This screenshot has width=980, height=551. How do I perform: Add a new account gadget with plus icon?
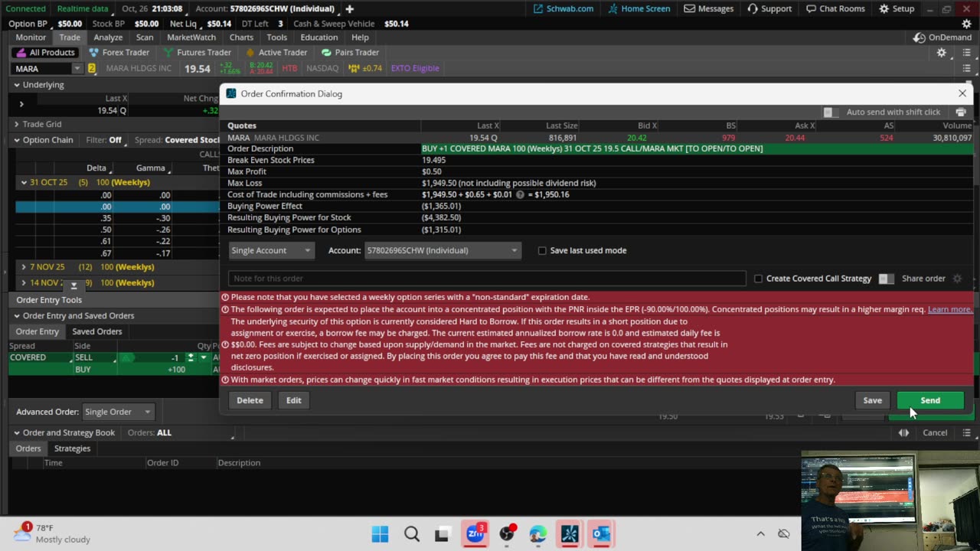[x=349, y=8]
